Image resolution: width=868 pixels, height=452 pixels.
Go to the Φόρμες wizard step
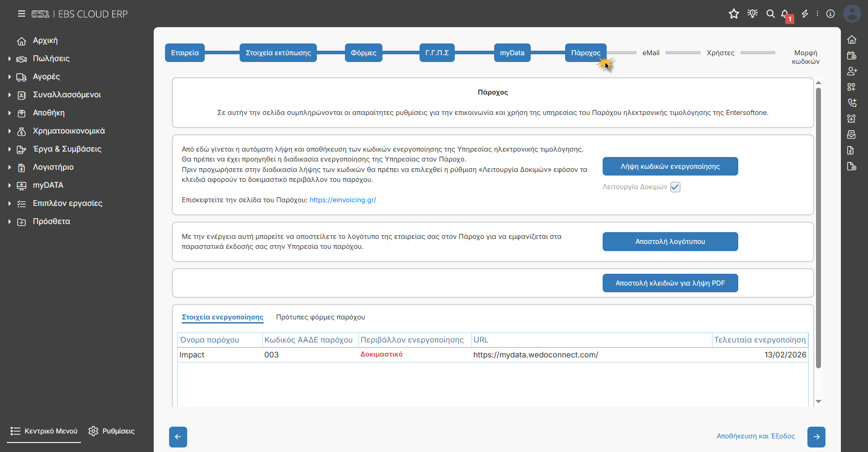[363, 53]
